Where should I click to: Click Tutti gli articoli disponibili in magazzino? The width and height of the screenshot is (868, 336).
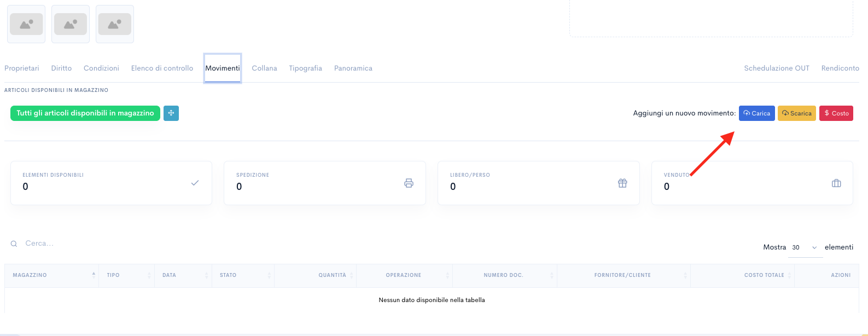click(85, 113)
